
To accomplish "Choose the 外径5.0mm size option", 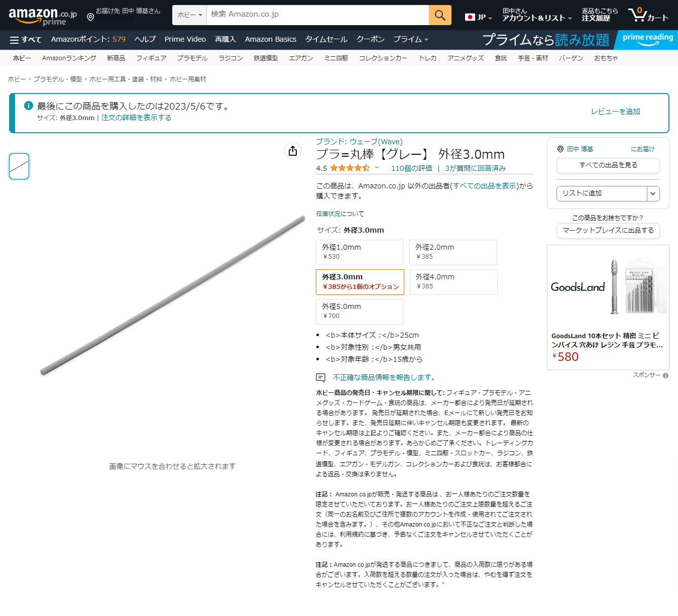I will coord(360,312).
